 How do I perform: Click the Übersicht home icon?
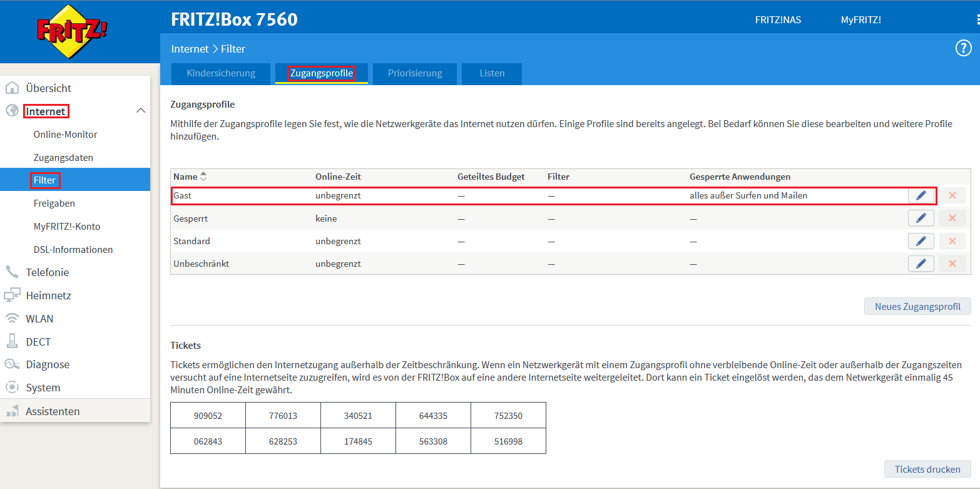point(12,88)
